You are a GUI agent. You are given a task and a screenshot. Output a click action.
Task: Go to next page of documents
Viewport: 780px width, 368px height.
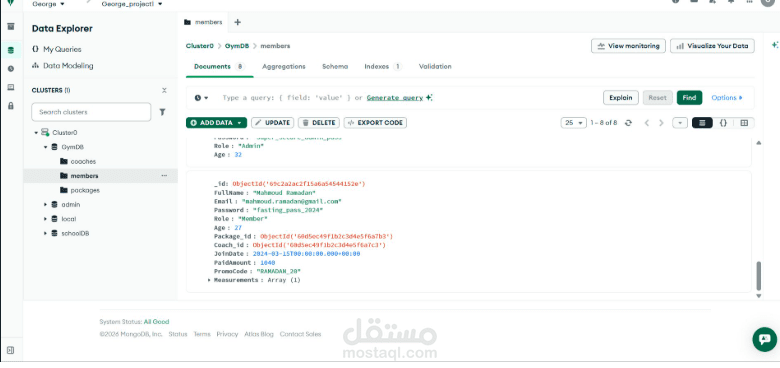pos(661,123)
